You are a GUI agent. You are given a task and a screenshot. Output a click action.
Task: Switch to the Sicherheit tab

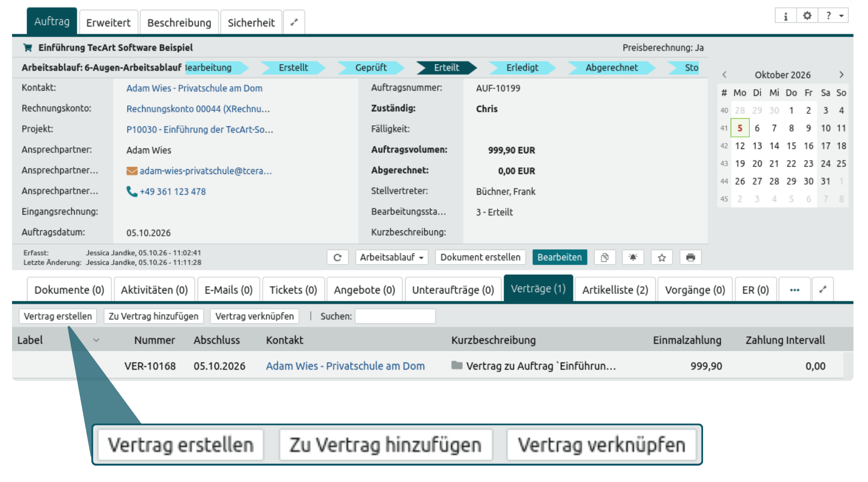[251, 22]
